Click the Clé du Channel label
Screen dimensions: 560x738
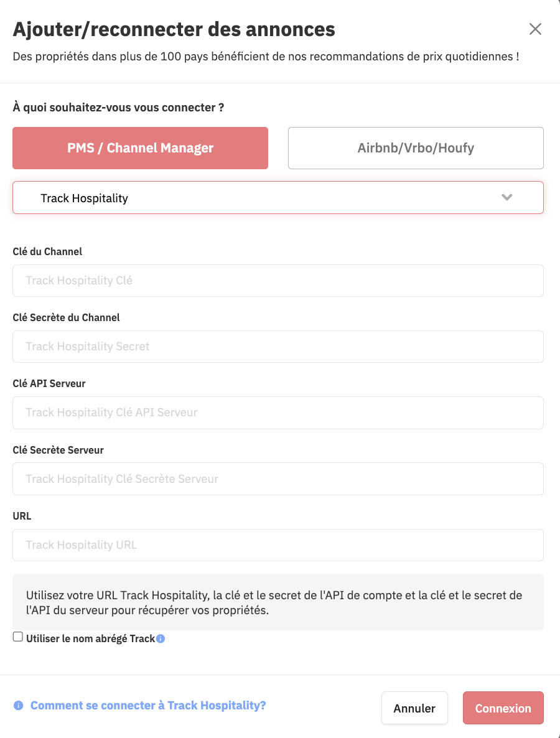[47, 251]
